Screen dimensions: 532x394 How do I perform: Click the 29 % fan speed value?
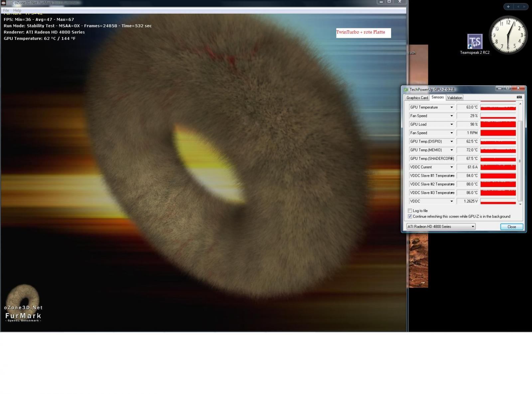pyautogui.click(x=467, y=116)
